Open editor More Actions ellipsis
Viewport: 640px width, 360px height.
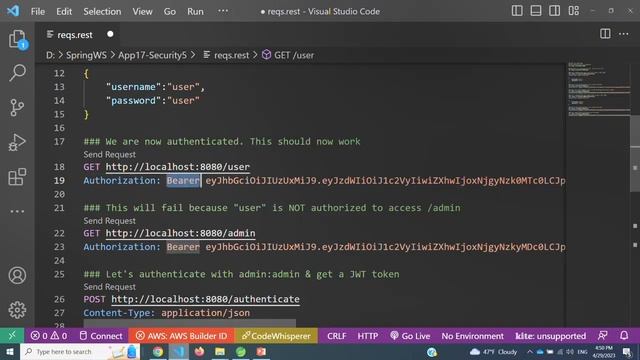tap(623, 34)
